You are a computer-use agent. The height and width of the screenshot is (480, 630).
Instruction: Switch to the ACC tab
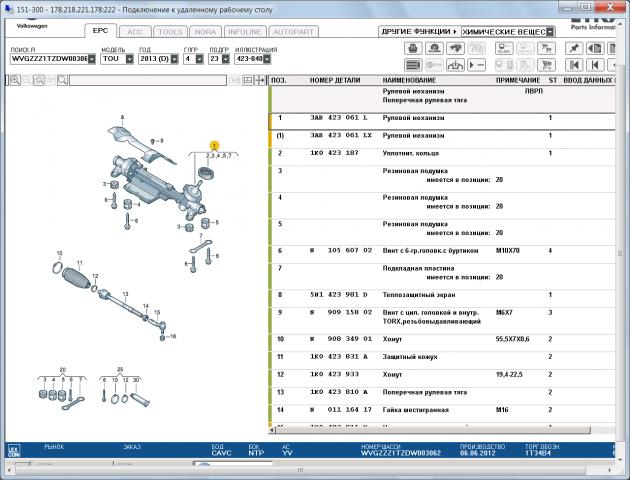(135, 32)
